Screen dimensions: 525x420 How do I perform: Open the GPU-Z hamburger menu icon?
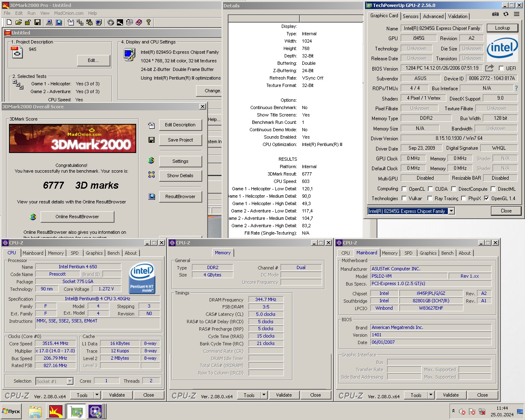pyautogui.click(x=516, y=14)
